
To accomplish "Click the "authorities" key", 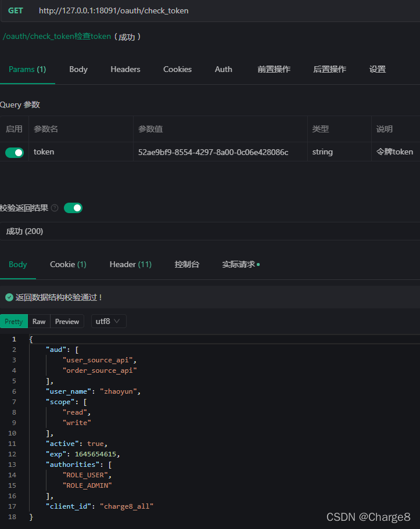I will point(73,465).
